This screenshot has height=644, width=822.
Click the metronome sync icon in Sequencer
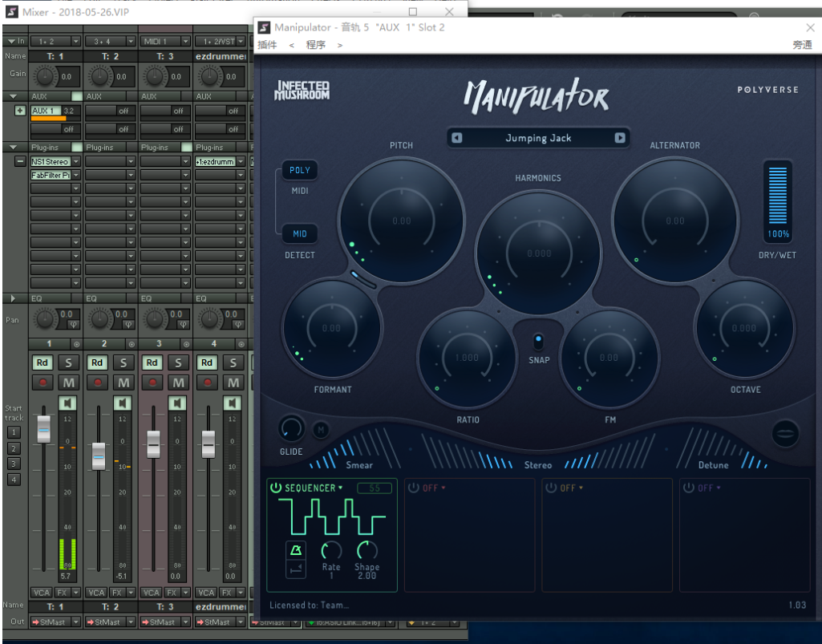pyautogui.click(x=296, y=550)
